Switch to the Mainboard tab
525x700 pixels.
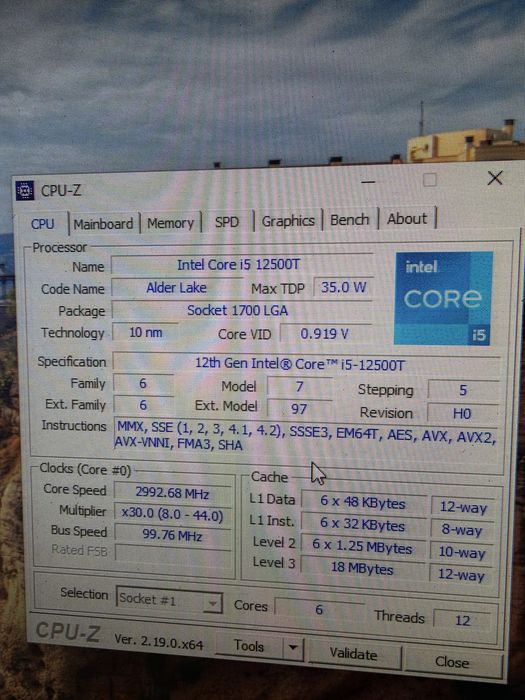tap(103, 224)
